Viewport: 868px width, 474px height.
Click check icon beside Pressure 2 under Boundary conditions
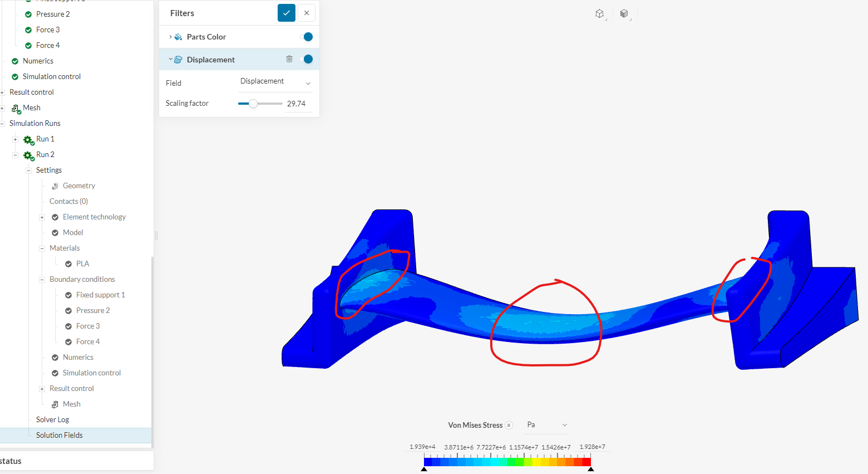click(x=68, y=311)
